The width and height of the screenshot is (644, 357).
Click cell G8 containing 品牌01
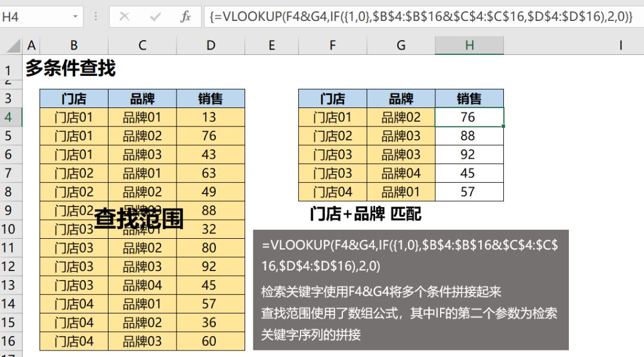401,192
